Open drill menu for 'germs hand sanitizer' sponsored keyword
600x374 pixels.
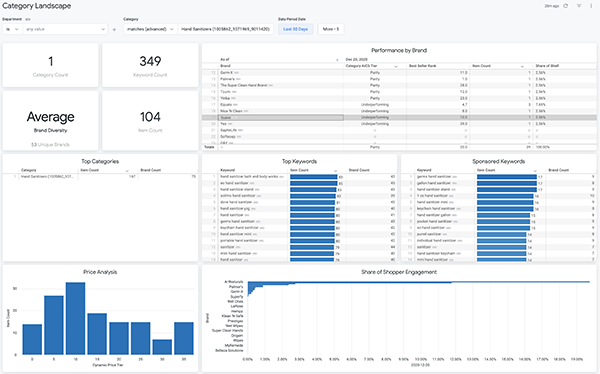(455, 177)
